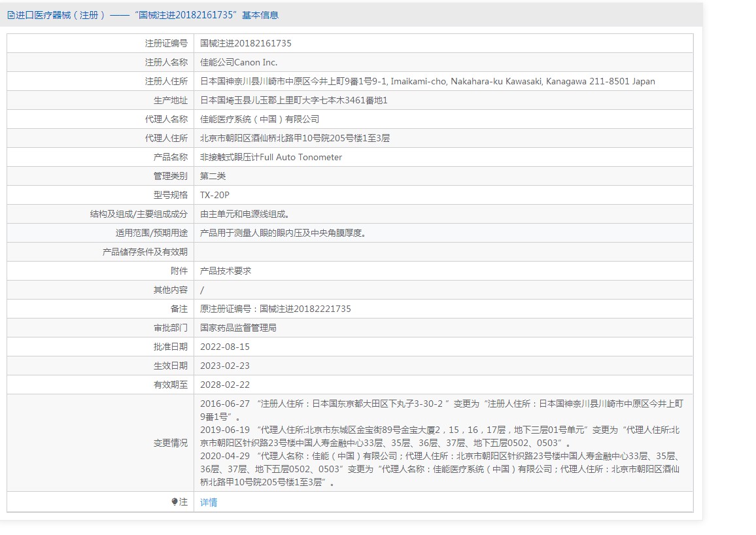Screen dimensions: 756x535
Task: Click the agent address 北京市朝阳区酒仙桥北路甲10号院205号楼1至3层 in 代理人住所 row
Action: pos(295,139)
